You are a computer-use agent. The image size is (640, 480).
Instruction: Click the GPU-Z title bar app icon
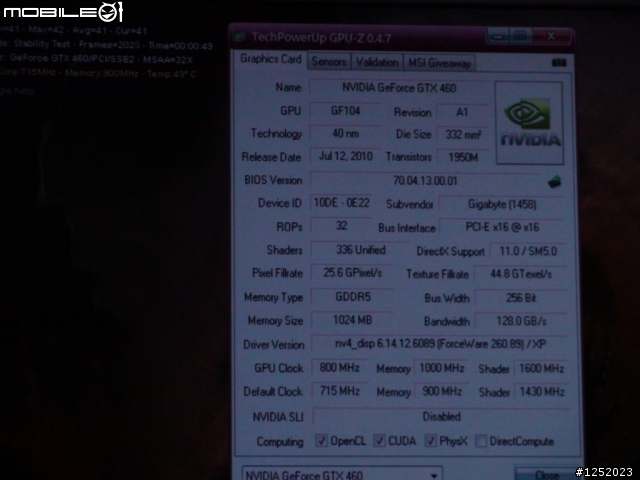click(x=240, y=38)
